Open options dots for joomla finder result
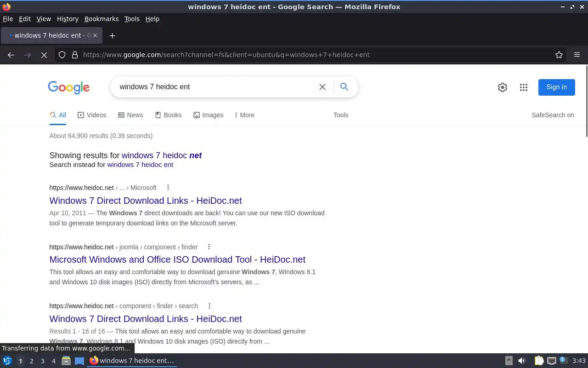 [209, 247]
